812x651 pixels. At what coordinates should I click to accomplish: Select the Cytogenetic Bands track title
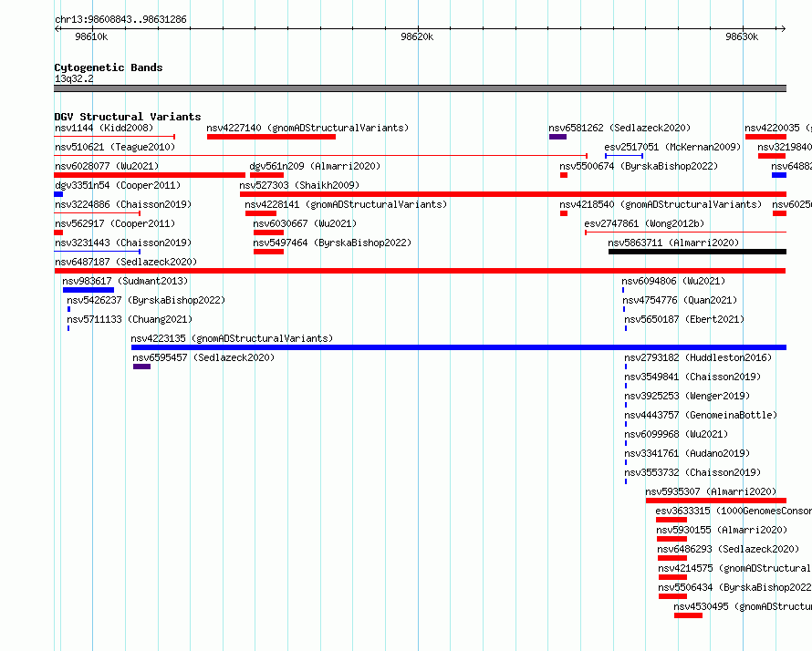[109, 67]
